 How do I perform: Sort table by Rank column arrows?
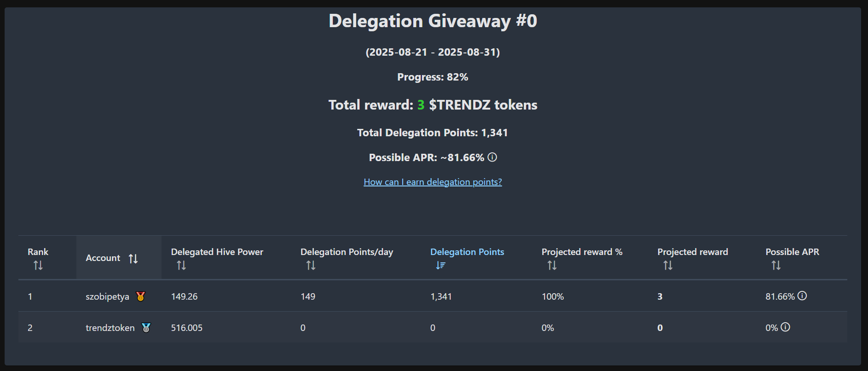click(38, 266)
